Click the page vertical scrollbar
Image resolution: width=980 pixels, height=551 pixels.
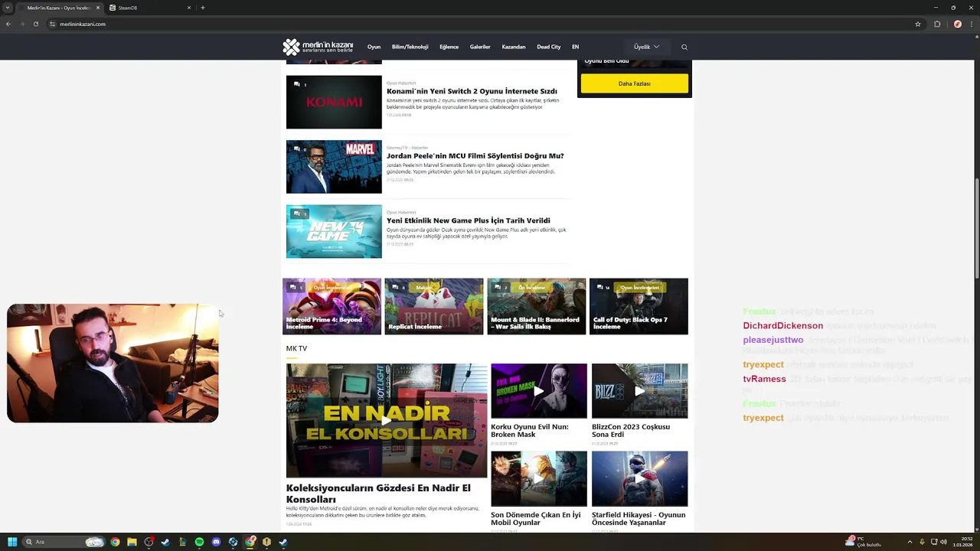(x=976, y=230)
